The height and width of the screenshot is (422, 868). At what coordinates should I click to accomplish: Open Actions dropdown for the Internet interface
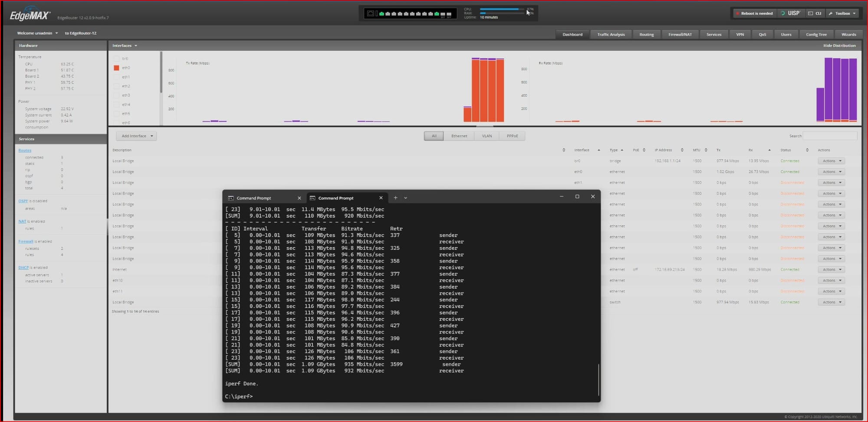click(x=831, y=269)
